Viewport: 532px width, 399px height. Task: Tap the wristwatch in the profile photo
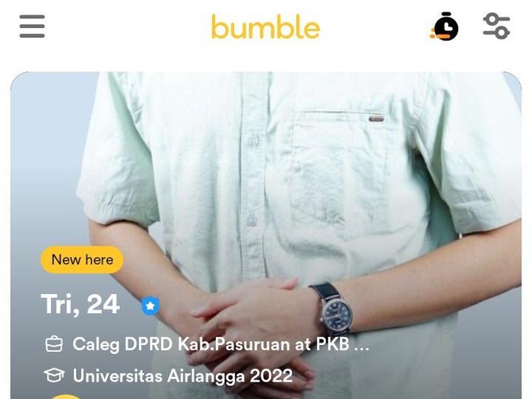coord(333,309)
